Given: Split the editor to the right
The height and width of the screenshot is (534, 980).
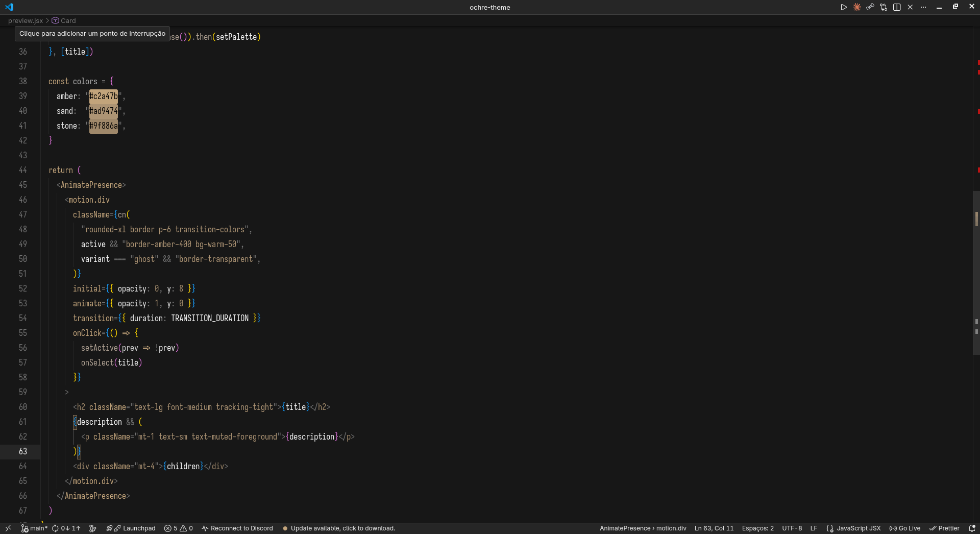Looking at the screenshot, I should 897,7.
